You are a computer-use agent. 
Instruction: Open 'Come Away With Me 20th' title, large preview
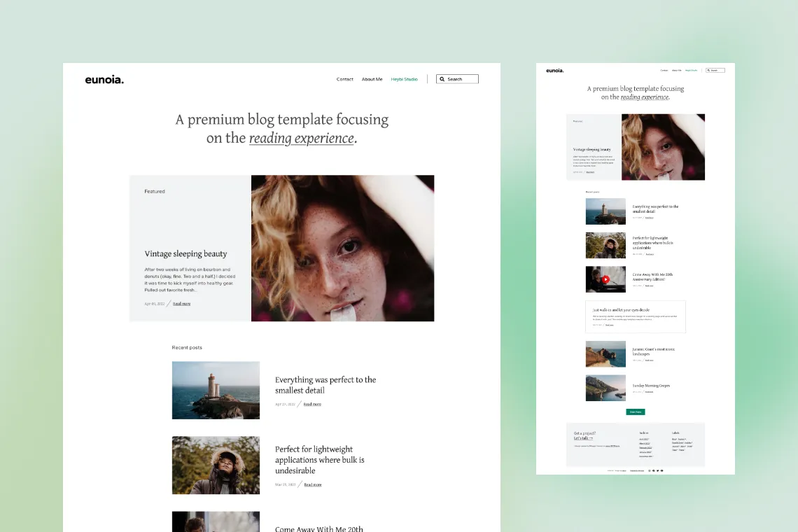tap(319, 528)
